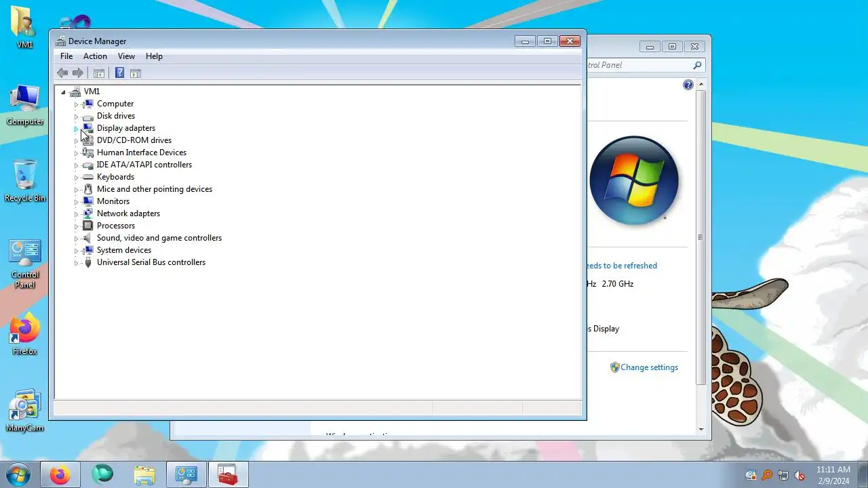Click the scroll down arrow in Control Panel window

point(701,429)
